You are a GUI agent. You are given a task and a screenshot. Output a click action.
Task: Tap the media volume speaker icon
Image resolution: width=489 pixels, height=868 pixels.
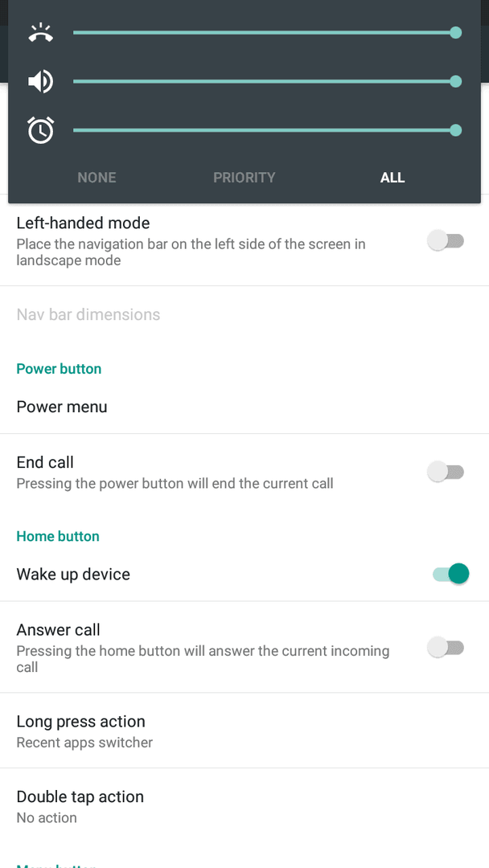pyautogui.click(x=41, y=82)
